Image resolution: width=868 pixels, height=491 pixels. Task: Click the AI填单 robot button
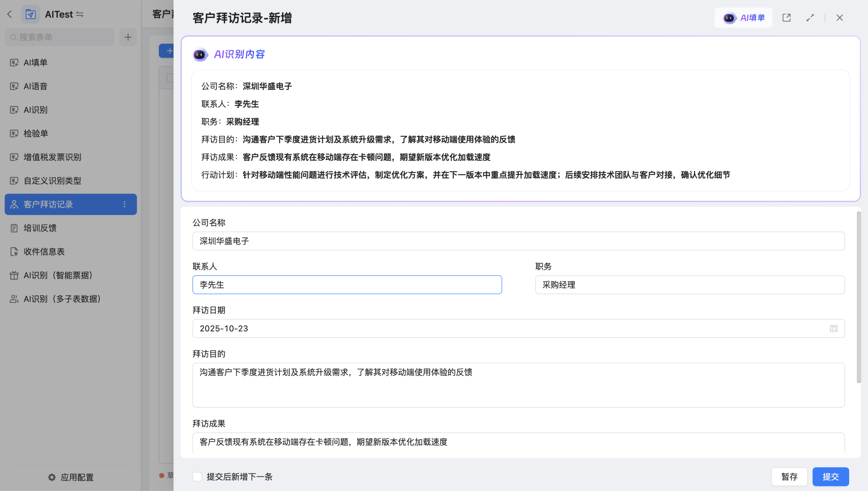743,17
